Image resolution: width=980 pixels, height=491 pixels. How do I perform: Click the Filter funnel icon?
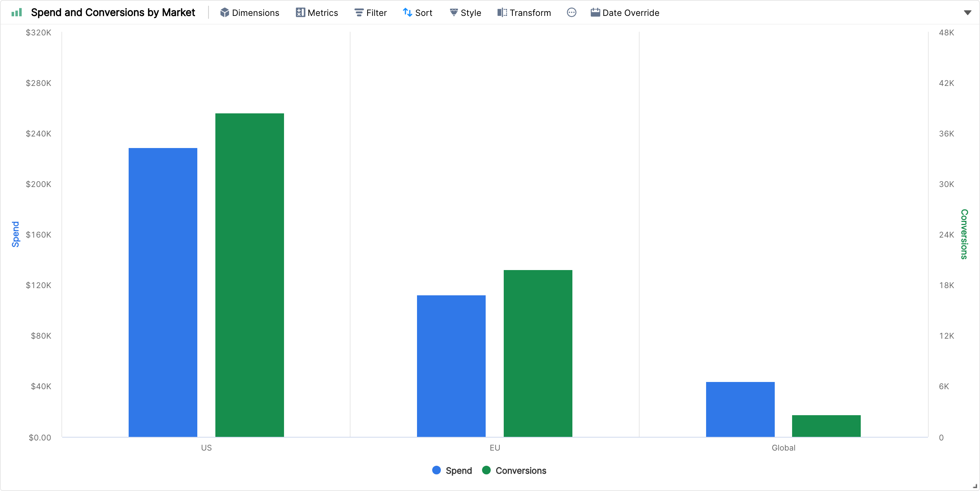[x=359, y=13]
